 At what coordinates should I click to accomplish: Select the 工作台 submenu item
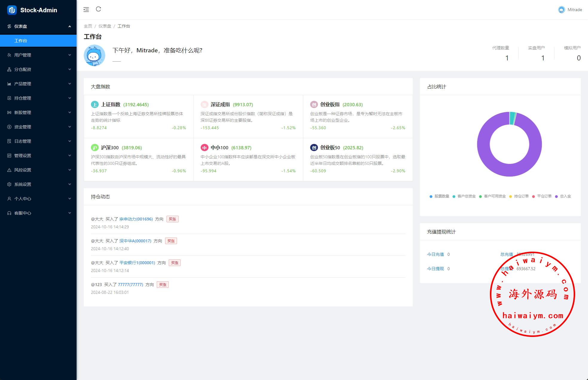point(21,41)
